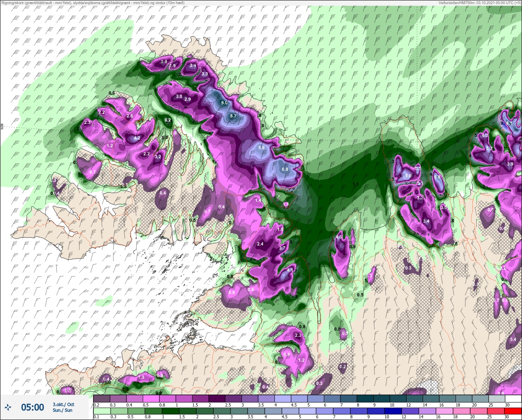Viewport: 522px width, 420px height.
Task: Click the 2.6 precipitation value on the map
Action: point(130,116)
